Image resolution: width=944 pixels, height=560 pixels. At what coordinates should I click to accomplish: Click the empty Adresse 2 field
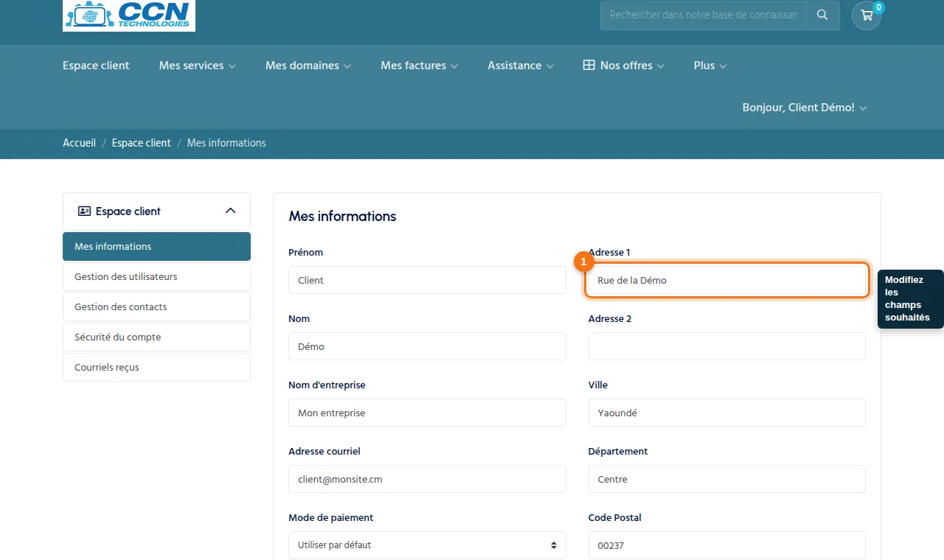[726, 346]
